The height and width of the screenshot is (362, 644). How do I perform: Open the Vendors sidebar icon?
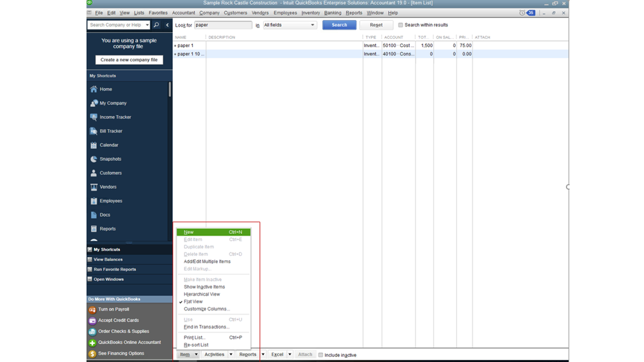(x=93, y=187)
